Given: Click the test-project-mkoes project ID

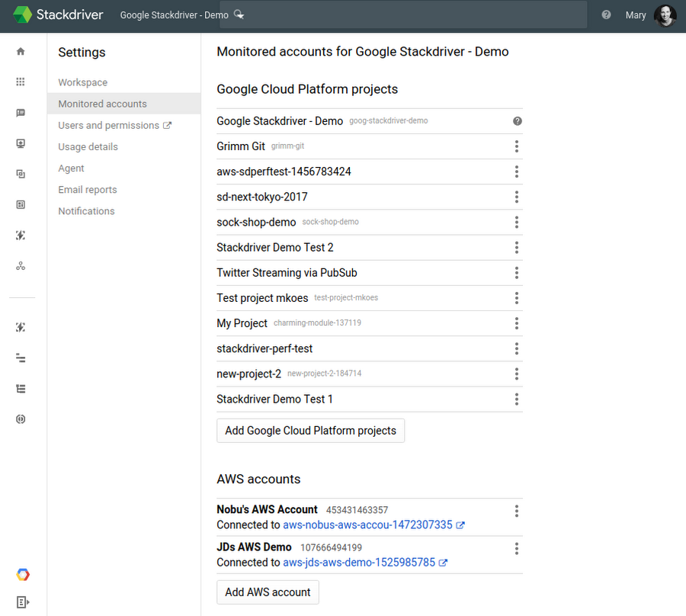Looking at the screenshot, I should click(x=346, y=297).
